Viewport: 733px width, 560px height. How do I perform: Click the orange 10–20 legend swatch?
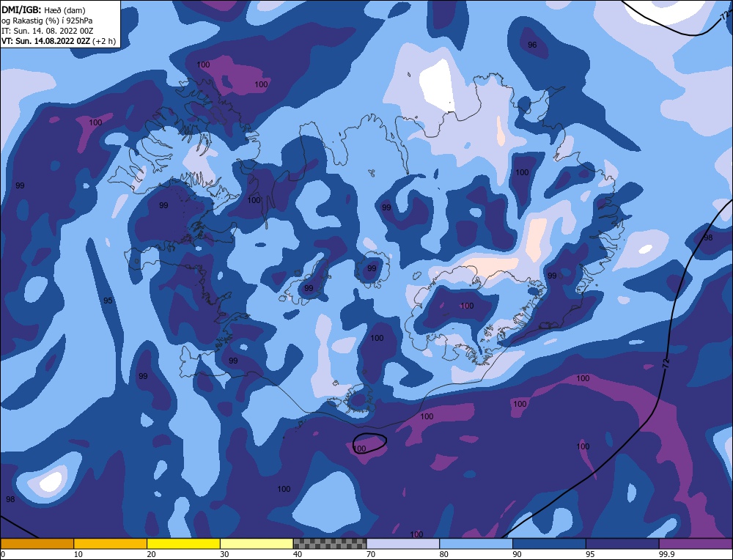pyautogui.click(x=111, y=544)
